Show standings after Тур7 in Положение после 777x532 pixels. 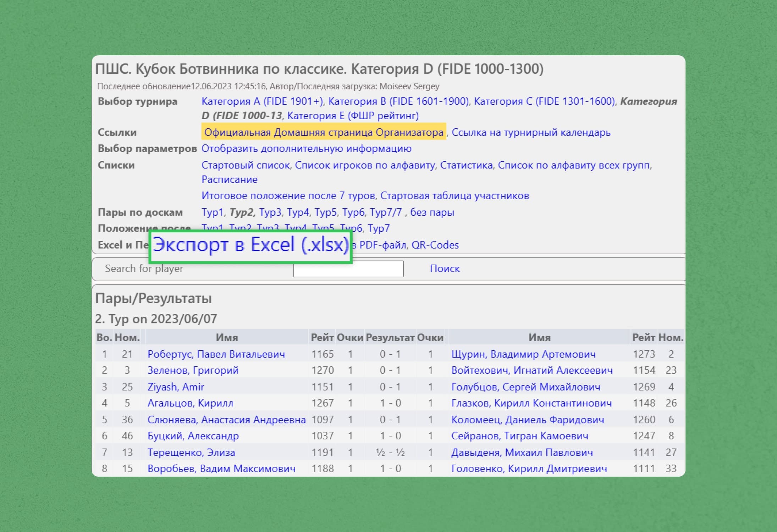379,228
